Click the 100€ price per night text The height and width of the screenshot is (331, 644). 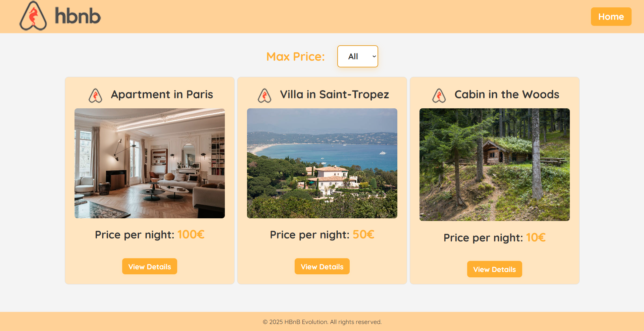pyautogui.click(x=191, y=235)
